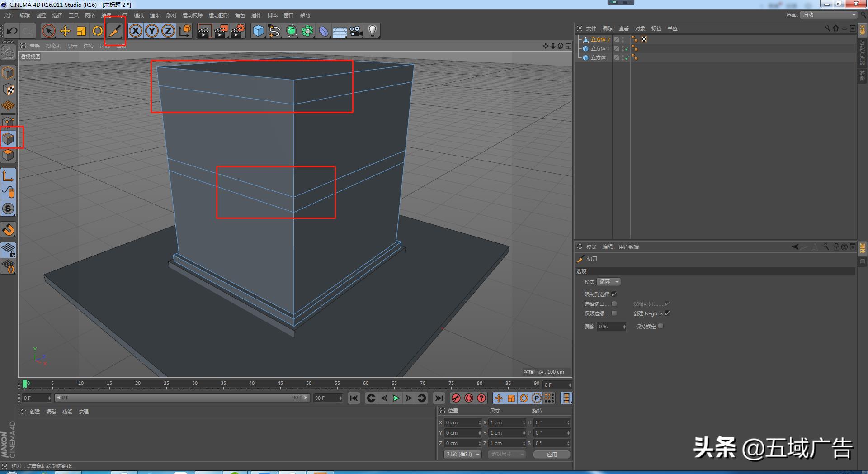Open the 渲染 (Render) menu
Image resolution: width=868 pixels, height=474 pixels.
[155, 15]
